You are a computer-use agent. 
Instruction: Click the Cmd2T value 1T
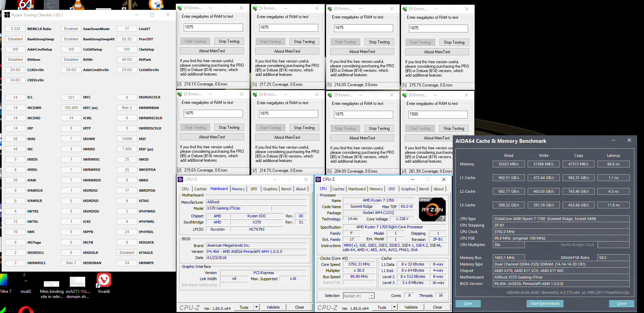(x=127, y=29)
